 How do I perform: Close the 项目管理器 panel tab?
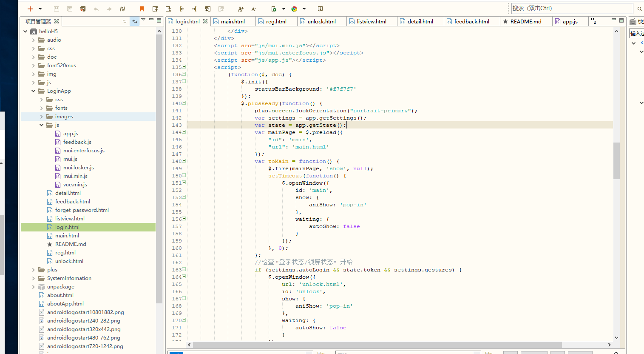point(57,21)
